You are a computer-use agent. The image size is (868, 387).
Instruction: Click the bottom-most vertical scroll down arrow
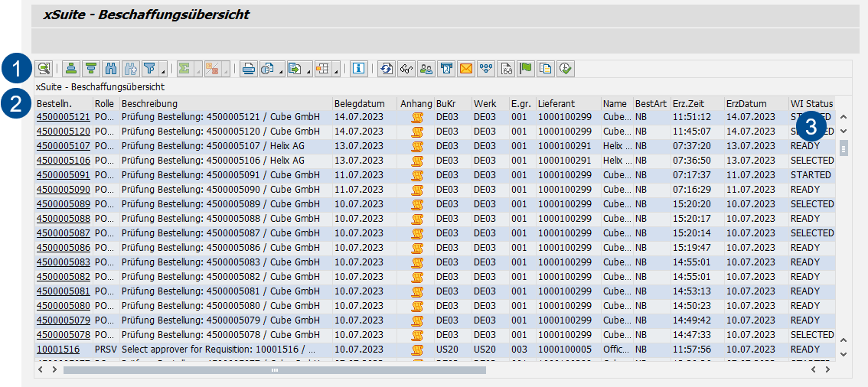[x=843, y=354]
